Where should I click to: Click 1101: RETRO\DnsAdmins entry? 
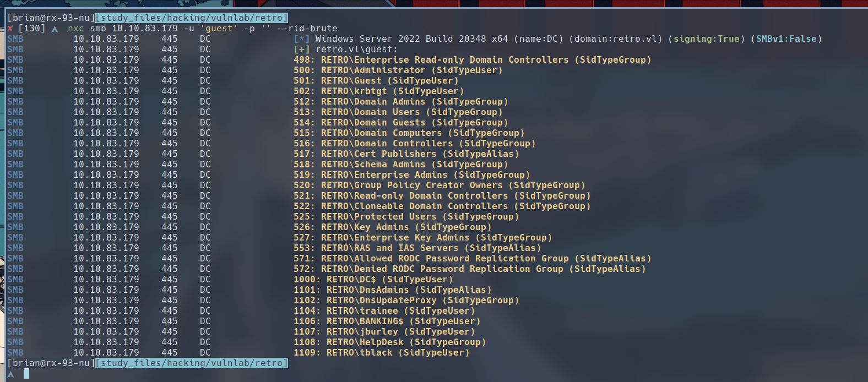(x=393, y=290)
